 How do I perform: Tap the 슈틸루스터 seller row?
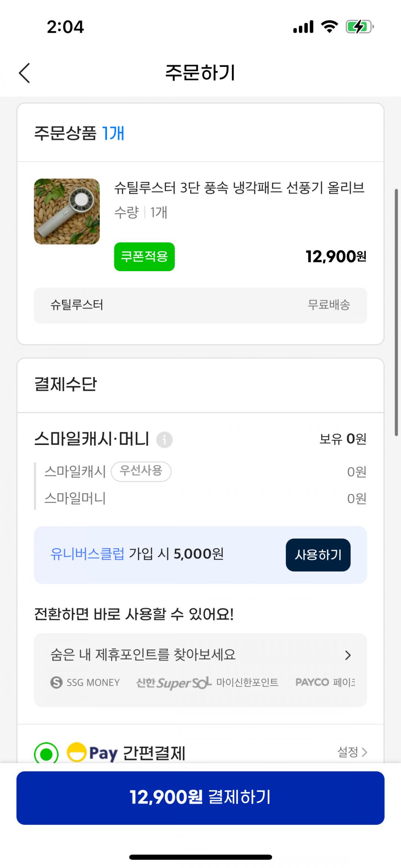[200, 305]
